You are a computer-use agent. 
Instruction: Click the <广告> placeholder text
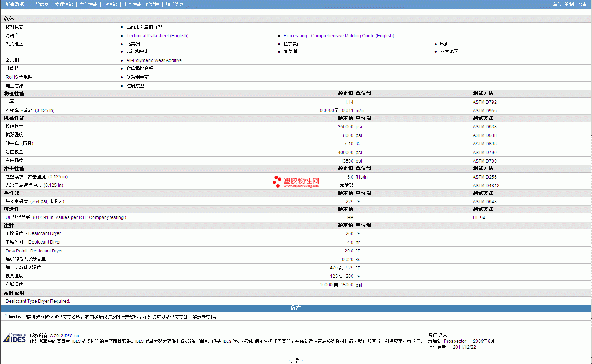(x=295, y=361)
